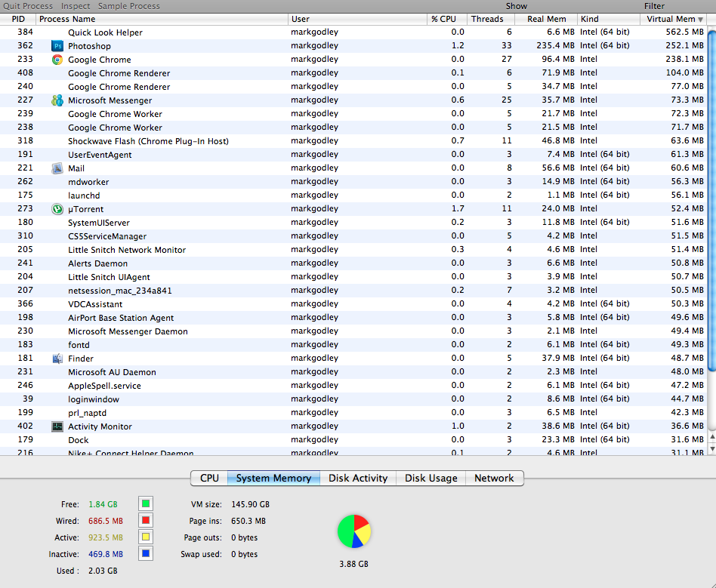The height and width of the screenshot is (588, 716).
Task: Sort by the Real Mem column
Action: (546, 19)
